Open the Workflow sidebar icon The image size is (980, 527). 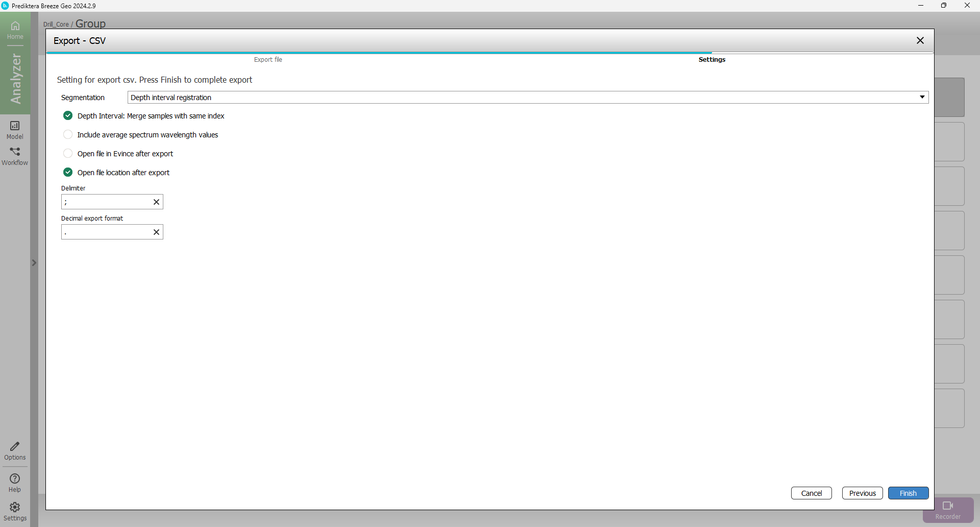[x=15, y=156]
